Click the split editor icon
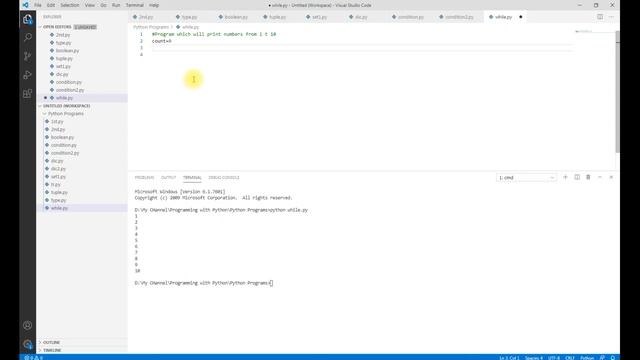This screenshot has width=640, height=360. pos(600,17)
